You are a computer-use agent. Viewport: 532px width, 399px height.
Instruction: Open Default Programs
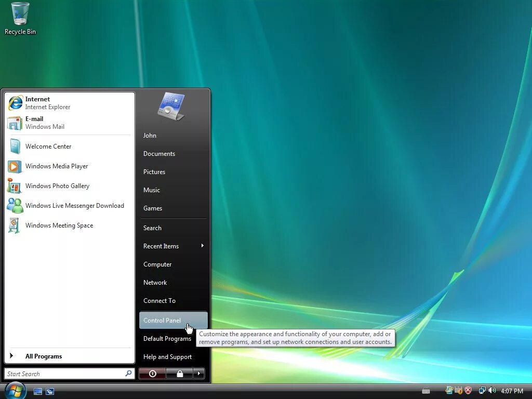coord(167,339)
